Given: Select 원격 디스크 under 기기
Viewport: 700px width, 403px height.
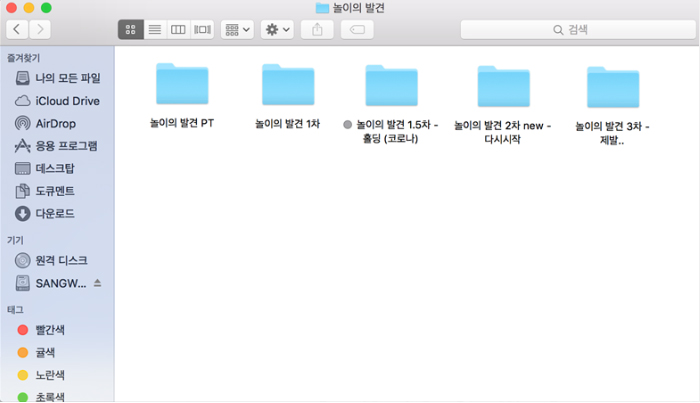Looking at the screenshot, I should click(60, 260).
